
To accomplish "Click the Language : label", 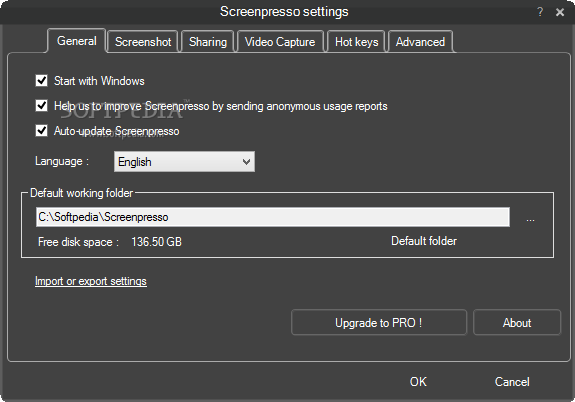I will [x=62, y=161].
